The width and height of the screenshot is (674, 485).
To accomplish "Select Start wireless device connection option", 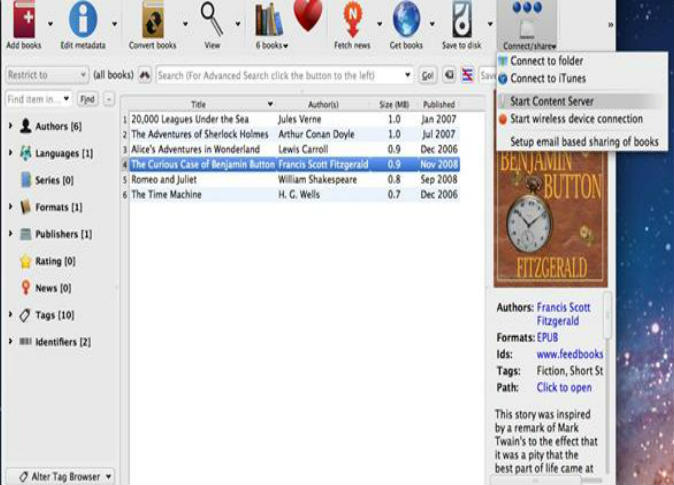I will [x=576, y=119].
